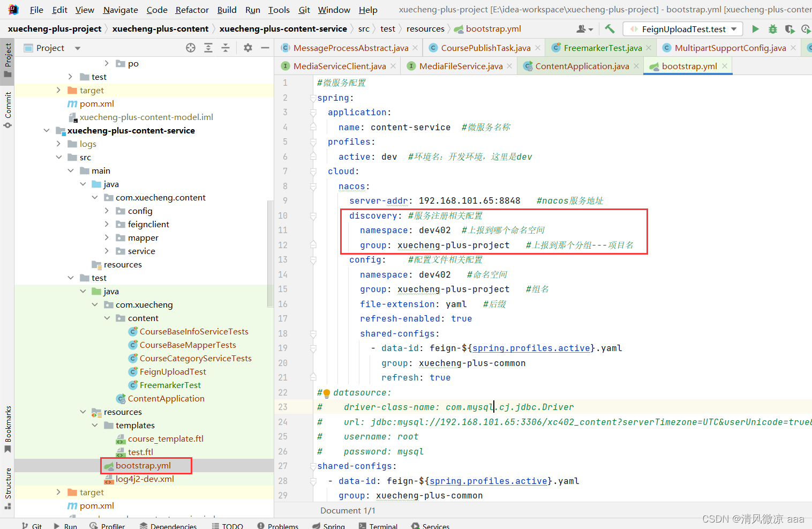Viewport: 812px width, 529px height.
Task: Click the intention light bulb on line 22
Action: click(327, 393)
